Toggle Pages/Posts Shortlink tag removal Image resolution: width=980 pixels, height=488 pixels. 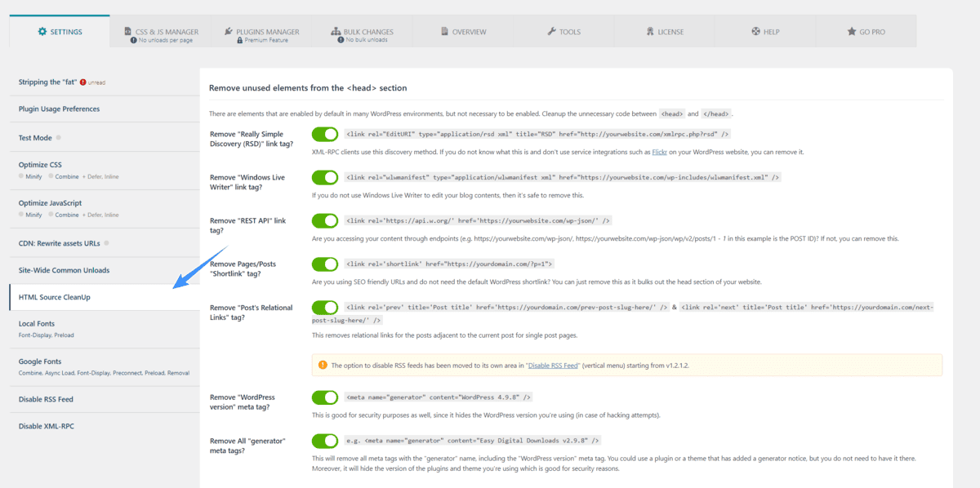tap(325, 264)
